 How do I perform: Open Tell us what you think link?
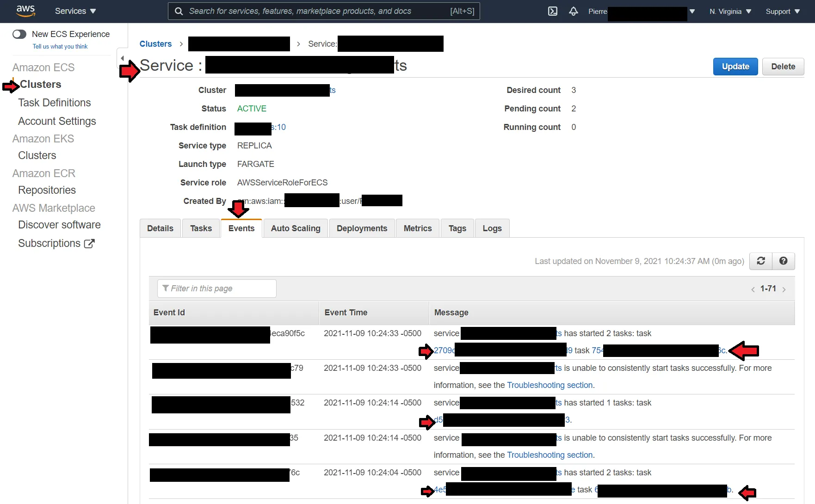tap(60, 47)
